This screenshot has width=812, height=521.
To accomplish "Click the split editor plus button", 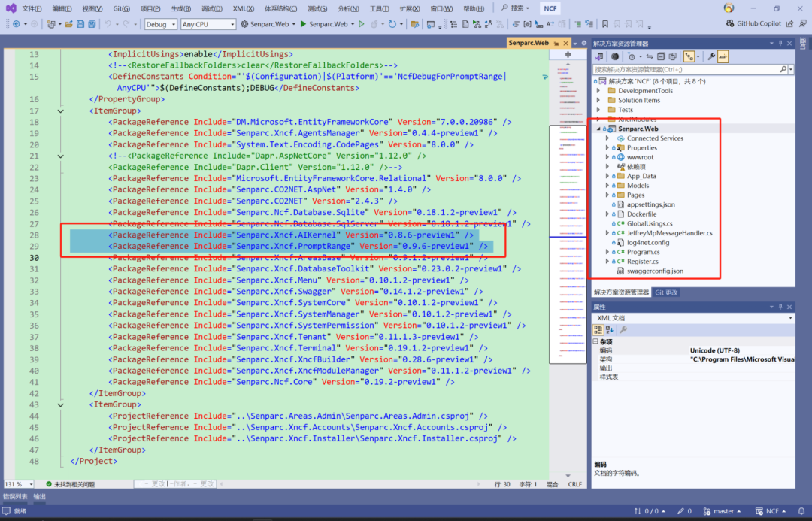I will (x=568, y=54).
